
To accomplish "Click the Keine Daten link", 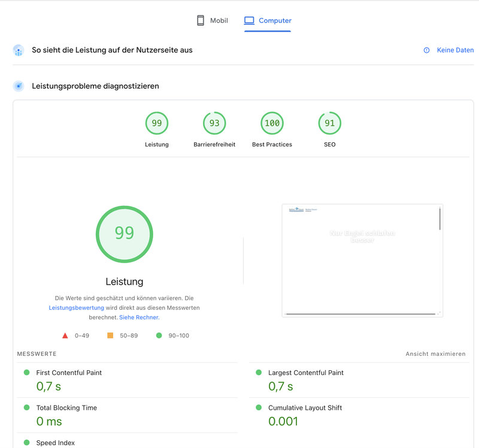I will (x=455, y=50).
